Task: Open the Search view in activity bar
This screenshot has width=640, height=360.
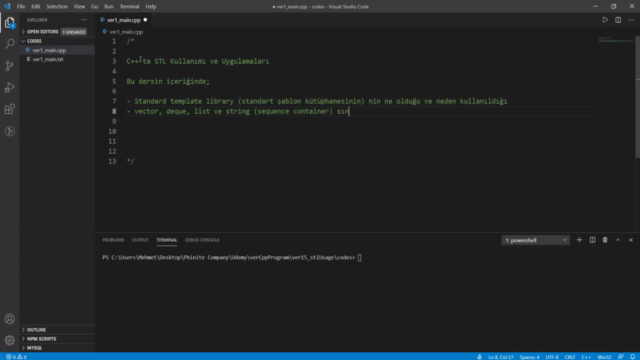Action: [x=9, y=44]
